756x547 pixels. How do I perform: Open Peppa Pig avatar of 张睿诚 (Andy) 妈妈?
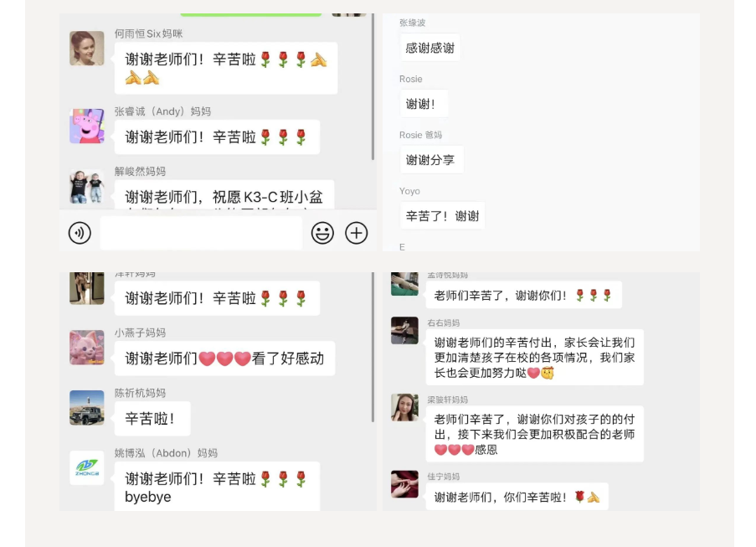[x=87, y=126]
